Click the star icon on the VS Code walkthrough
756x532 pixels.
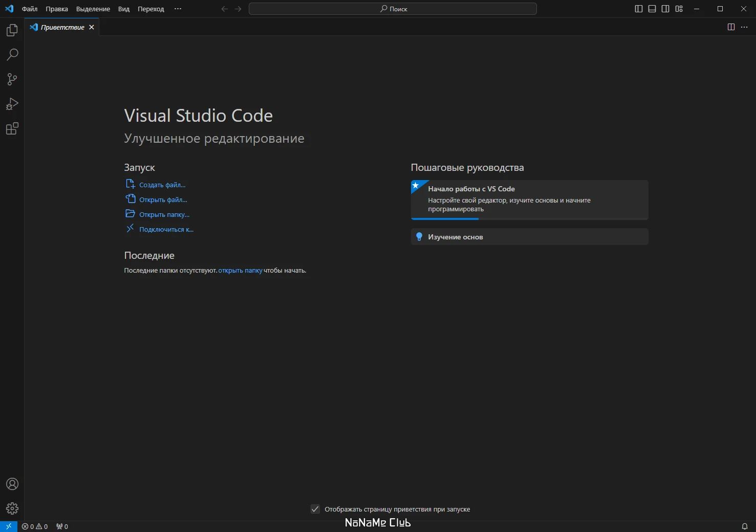416,186
